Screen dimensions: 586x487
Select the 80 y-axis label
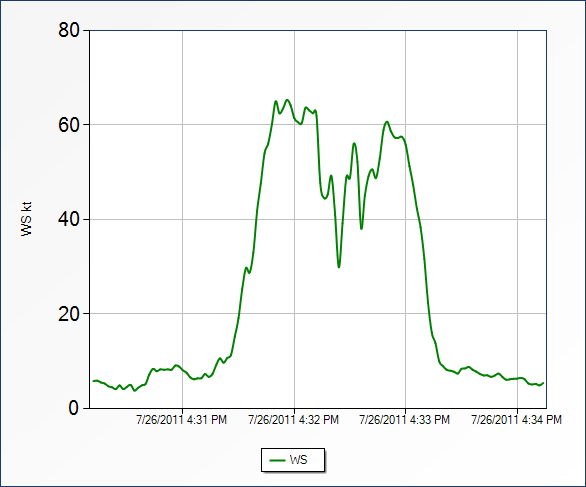tap(69, 30)
